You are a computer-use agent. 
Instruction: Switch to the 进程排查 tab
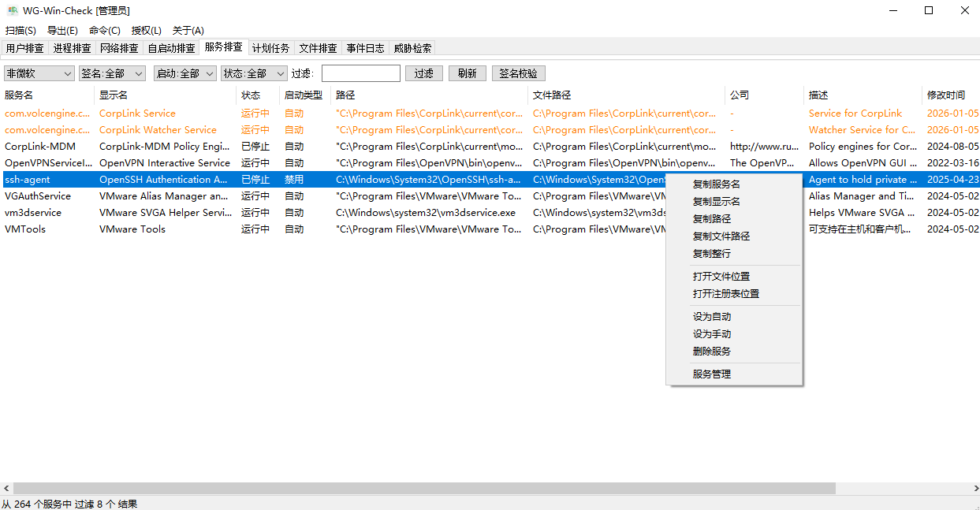coord(72,48)
